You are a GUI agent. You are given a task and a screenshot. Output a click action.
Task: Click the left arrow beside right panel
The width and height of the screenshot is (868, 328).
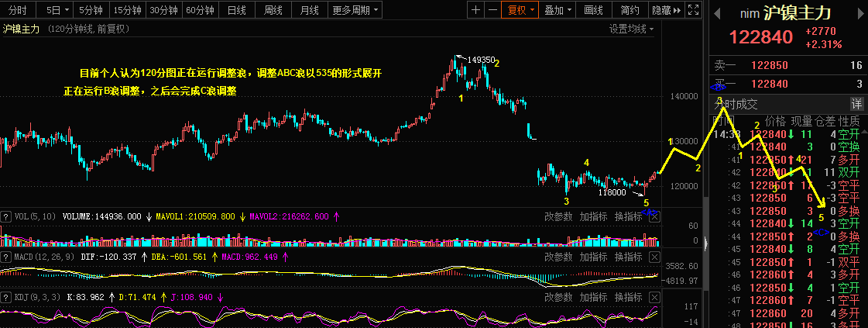coord(718,12)
